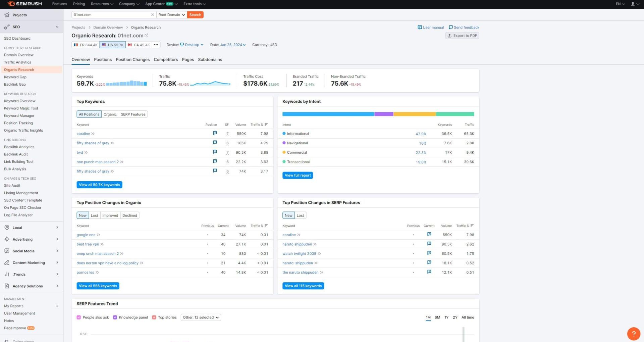This screenshot has width=644, height=342.
Task: Open the EN language selector
Action: tap(620, 4)
